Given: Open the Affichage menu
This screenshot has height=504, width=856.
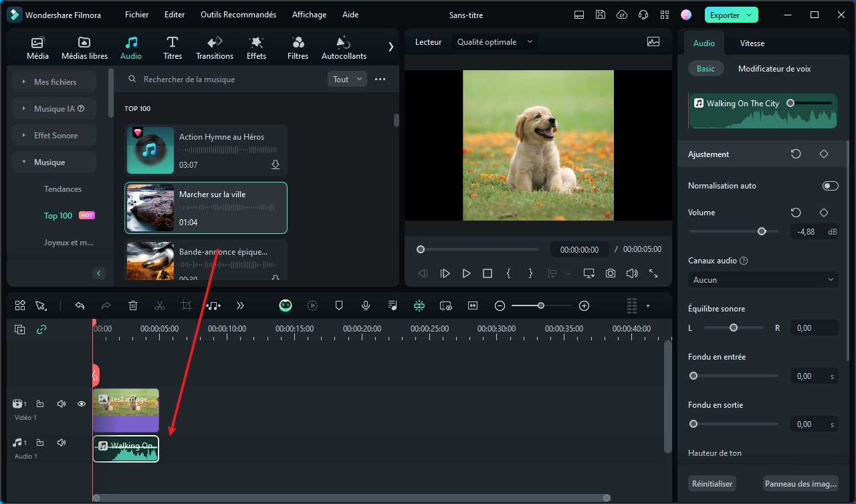Looking at the screenshot, I should (x=309, y=15).
